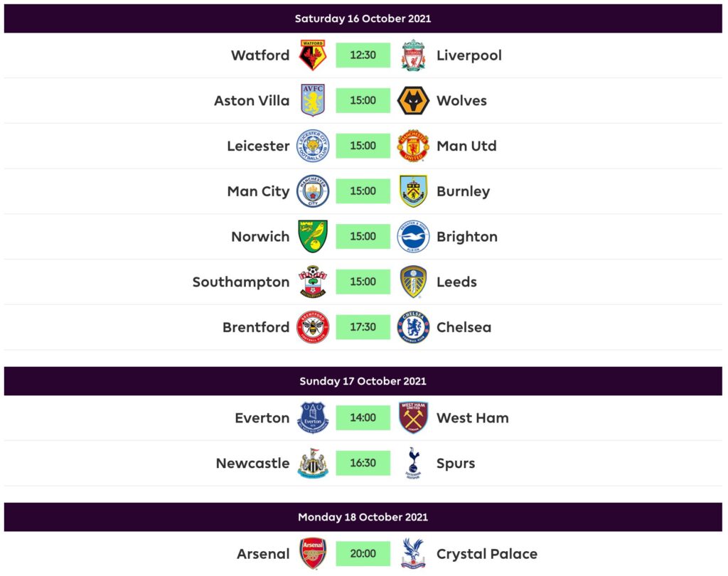
Task: Select the Brentford bee crest
Action: coord(313,327)
